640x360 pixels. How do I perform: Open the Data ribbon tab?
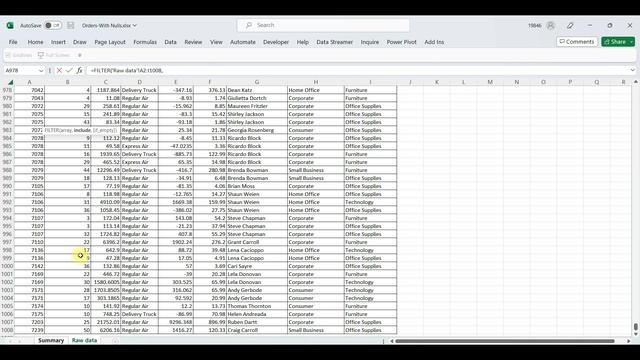click(x=171, y=42)
